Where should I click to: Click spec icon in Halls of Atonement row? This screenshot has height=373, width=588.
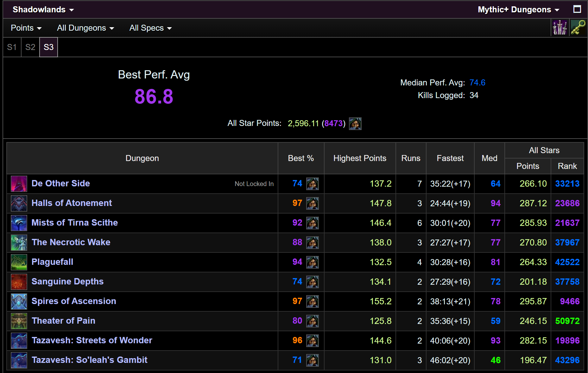[313, 203]
